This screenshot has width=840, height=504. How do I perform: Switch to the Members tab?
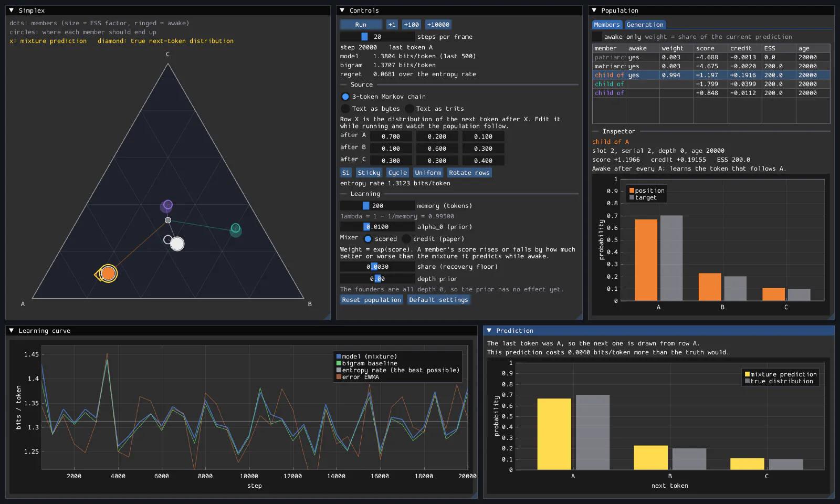[607, 25]
